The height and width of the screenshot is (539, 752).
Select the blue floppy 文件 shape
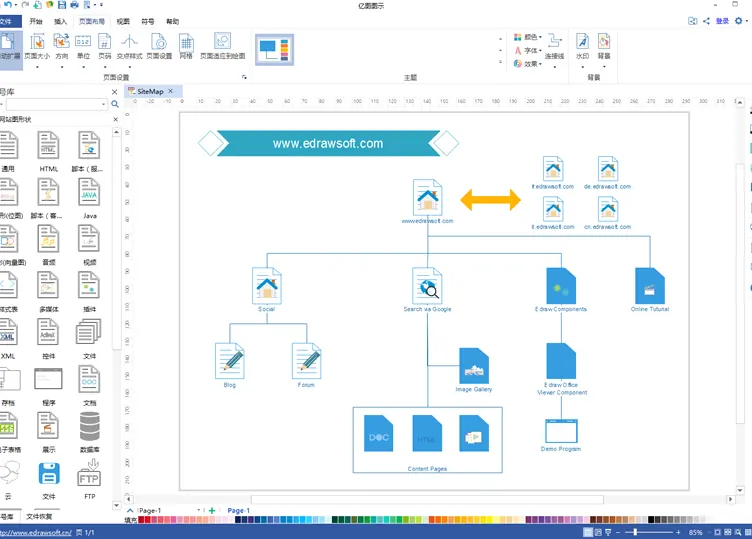48,479
